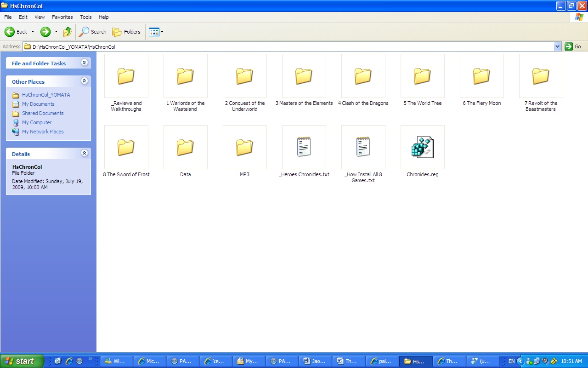Open the View menu
This screenshot has width=588, height=368.
point(40,17)
